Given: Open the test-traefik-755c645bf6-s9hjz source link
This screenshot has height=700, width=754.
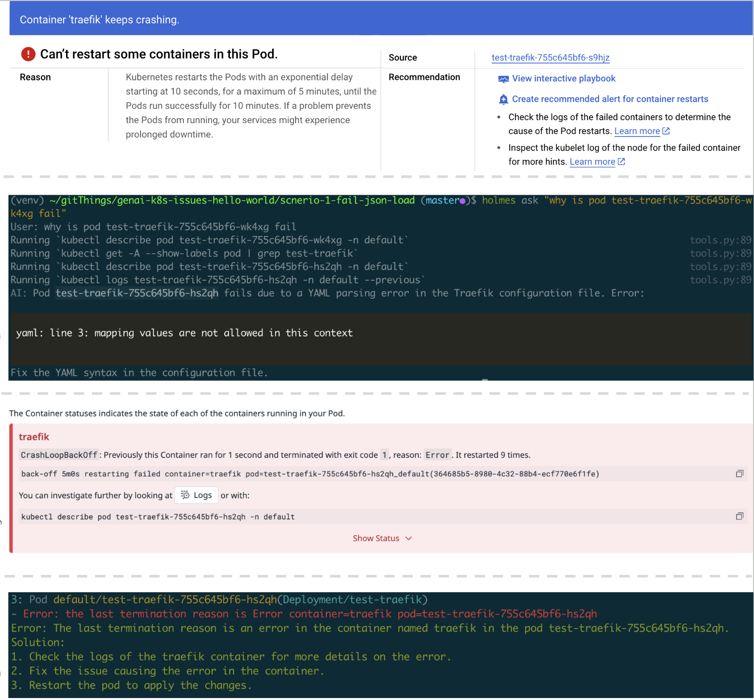Looking at the screenshot, I should pos(550,58).
